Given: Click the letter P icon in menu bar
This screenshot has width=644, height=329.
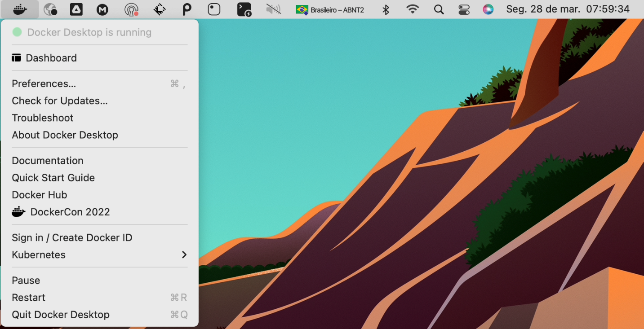Looking at the screenshot, I should coord(187,9).
